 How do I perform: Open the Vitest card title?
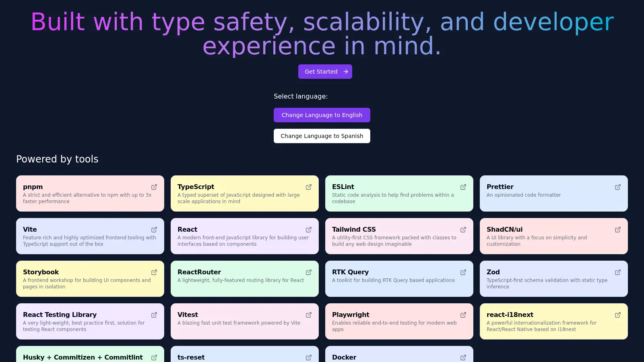(x=188, y=315)
